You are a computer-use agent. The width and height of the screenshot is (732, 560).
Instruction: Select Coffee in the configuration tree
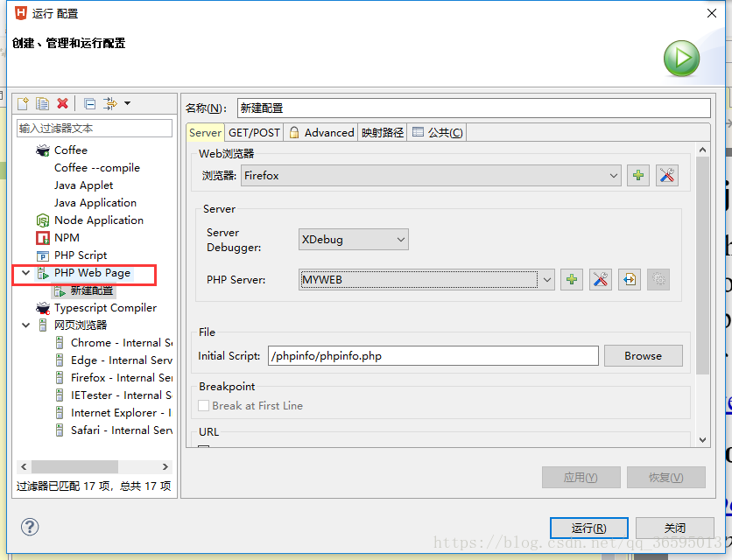click(71, 150)
